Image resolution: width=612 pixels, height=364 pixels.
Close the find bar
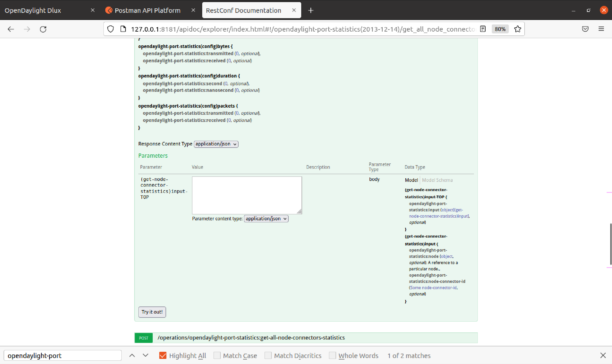[603, 355]
